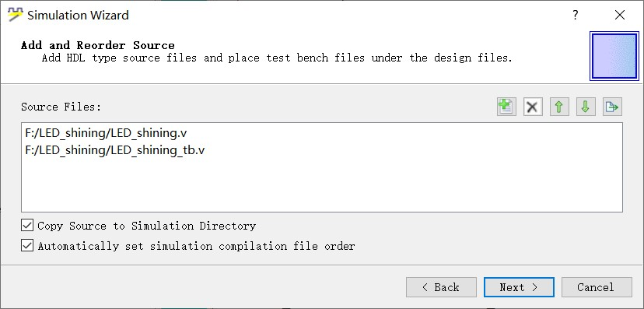Close the Simulation Wizard window

pos(620,16)
